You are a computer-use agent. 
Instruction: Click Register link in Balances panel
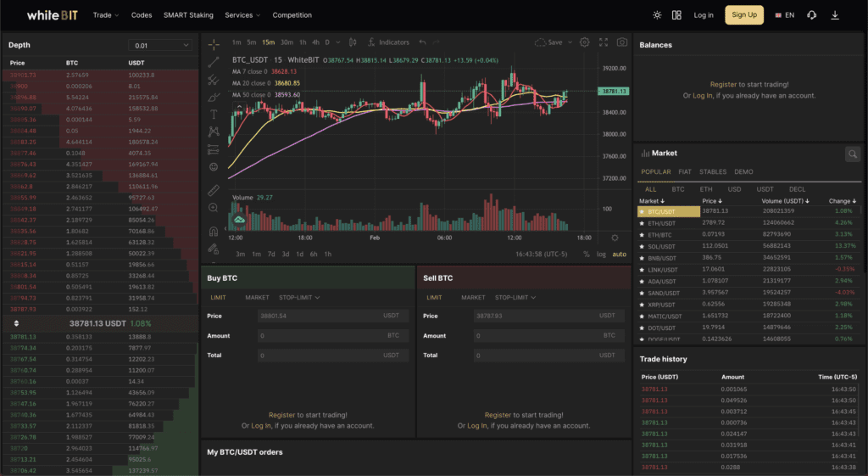click(723, 84)
